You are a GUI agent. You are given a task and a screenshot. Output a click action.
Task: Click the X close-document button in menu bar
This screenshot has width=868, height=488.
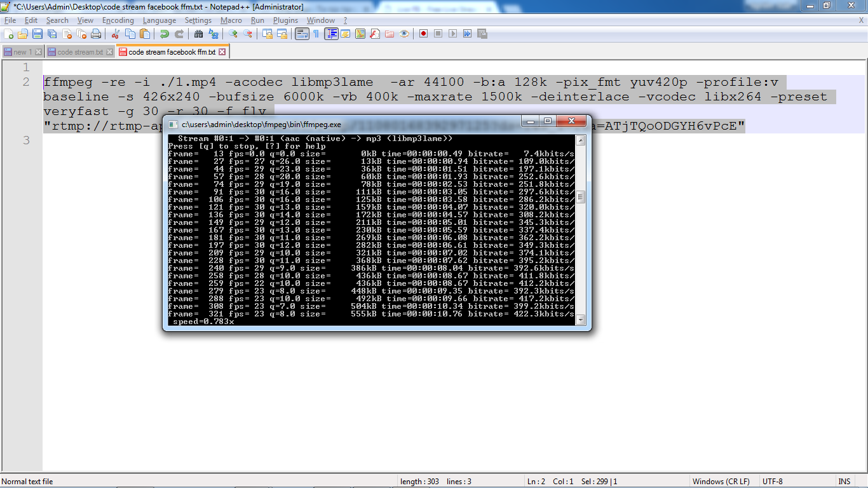tap(861, 20)
